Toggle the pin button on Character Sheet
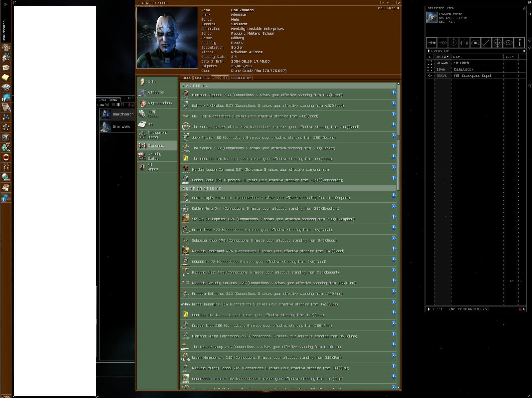 [388, 3]
